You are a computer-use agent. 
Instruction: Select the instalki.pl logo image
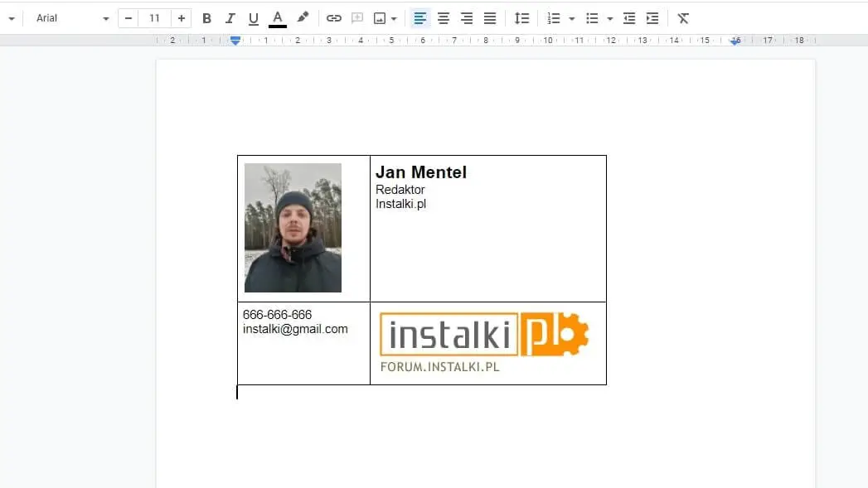click(484, 342)
